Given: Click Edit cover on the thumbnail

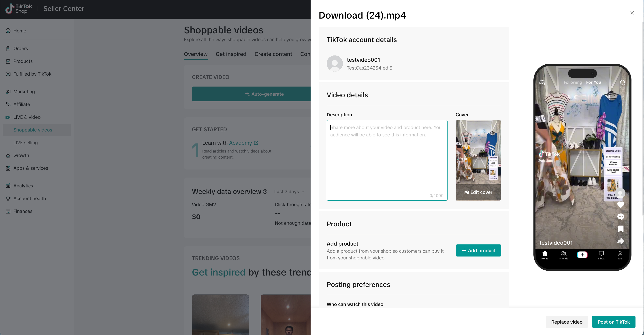Looking at the screenshot, I should [x=478, y=192].
